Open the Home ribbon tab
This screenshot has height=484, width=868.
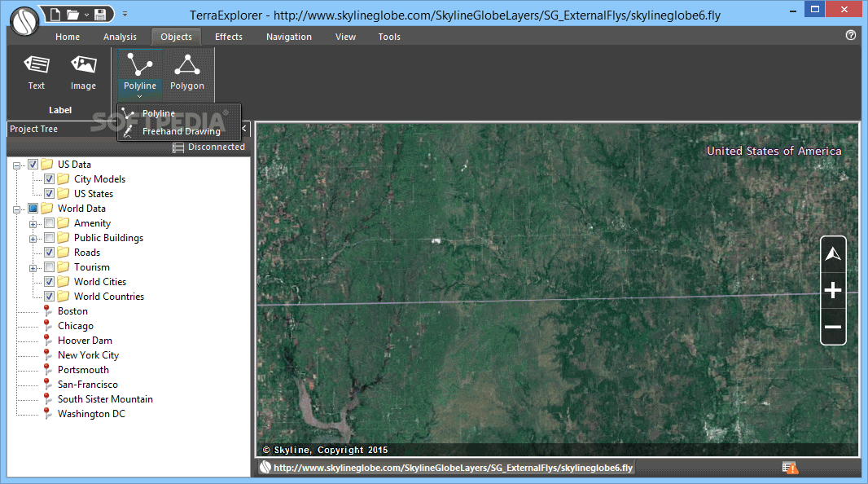68,37
